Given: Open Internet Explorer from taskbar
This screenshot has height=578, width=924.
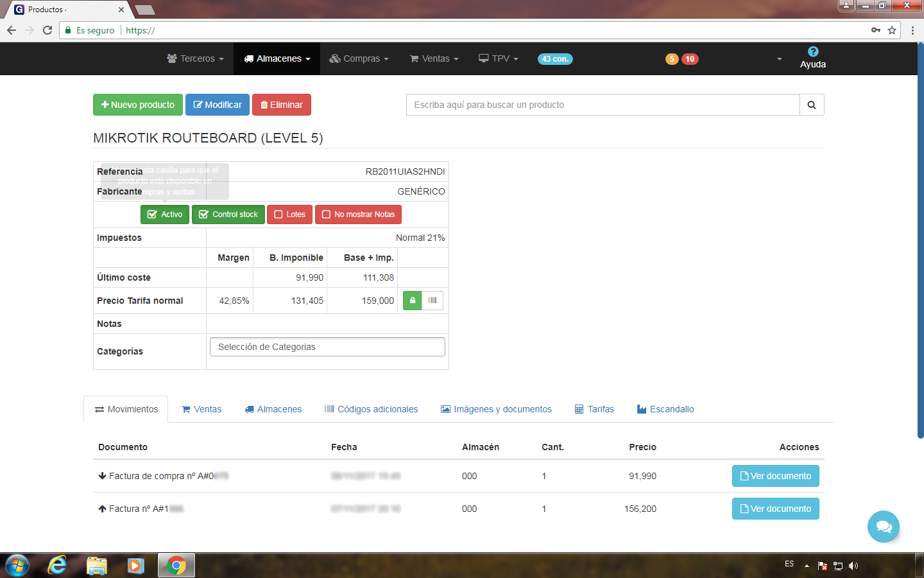Looking at the screenshot, I should point(57,565).
